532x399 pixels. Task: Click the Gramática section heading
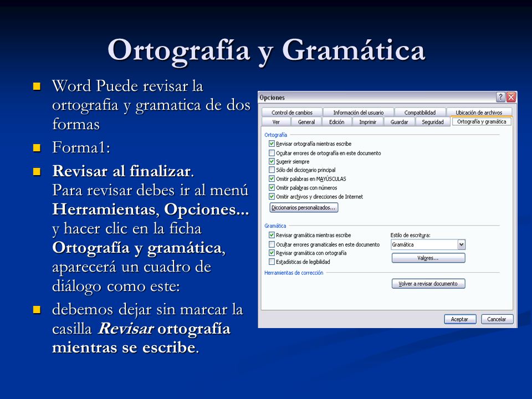pyautogui.click(x=275, y=226)
